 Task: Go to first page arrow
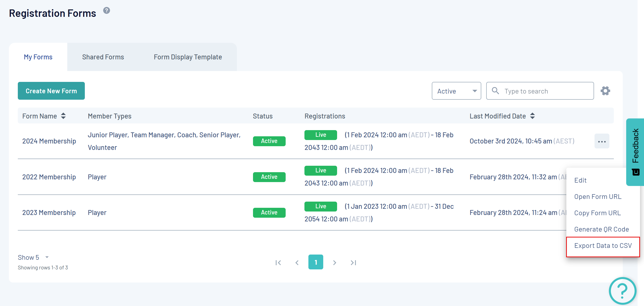pyautogui.click(x=278, y=262)
